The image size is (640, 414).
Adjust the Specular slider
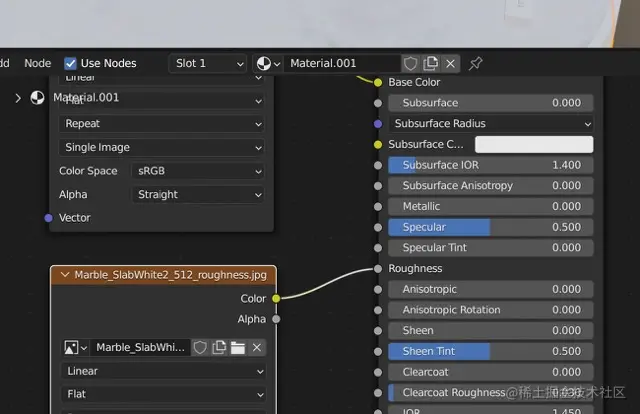[x=491, y=227]
